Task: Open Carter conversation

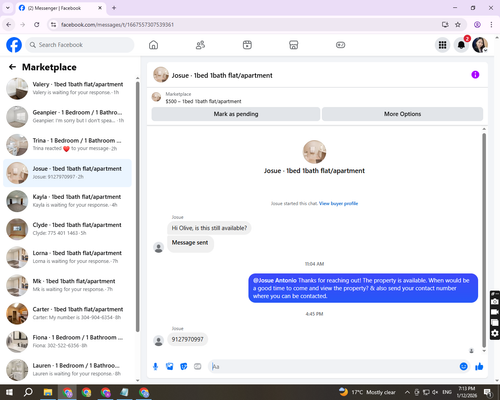Action: (x=68, y=313)
